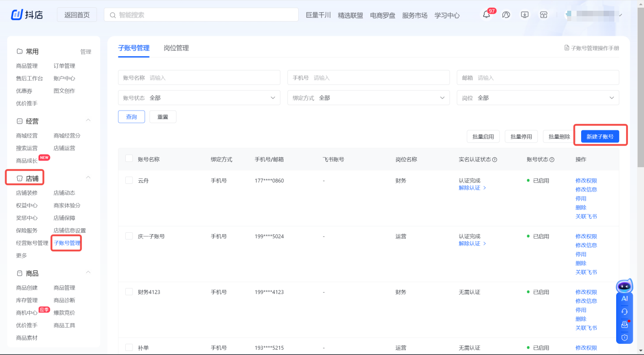This screenshot has height=355, width=644.
Task: Click 删除 in 财务4123 row
Action: (581, 319)
